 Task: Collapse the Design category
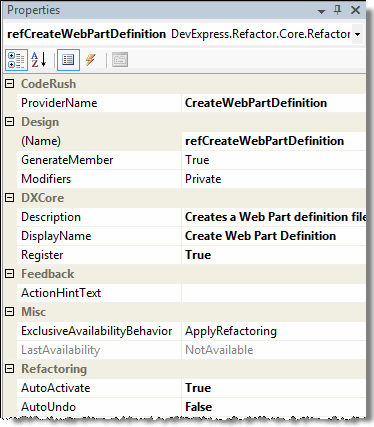pyautogui.click(x=10, y=122)
